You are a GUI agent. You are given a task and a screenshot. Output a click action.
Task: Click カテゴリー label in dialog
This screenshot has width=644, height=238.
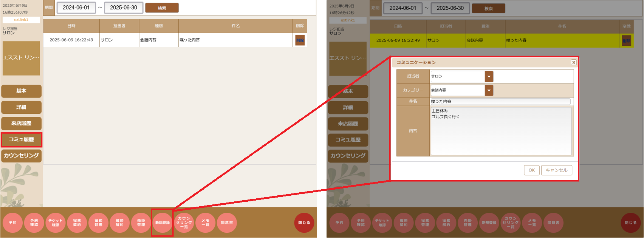(x=413, y=90)
